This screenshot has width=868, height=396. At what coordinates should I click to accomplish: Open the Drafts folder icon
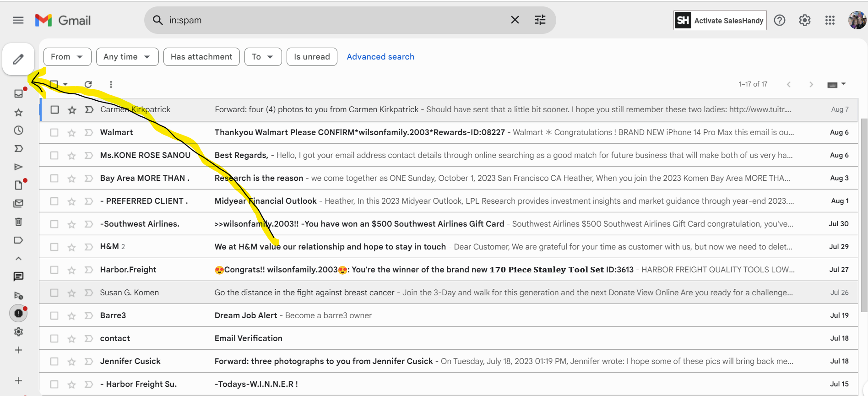pyautogui.click(x=18, y=185)
